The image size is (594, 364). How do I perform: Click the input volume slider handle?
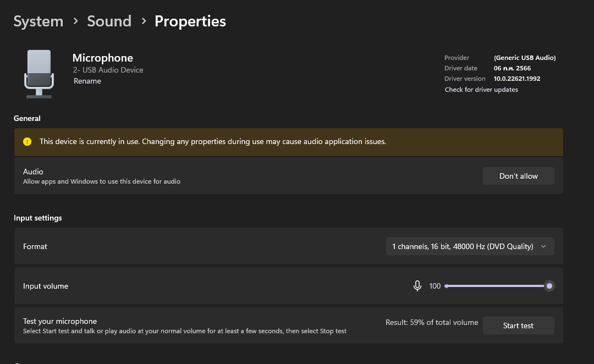pos(549,286)
